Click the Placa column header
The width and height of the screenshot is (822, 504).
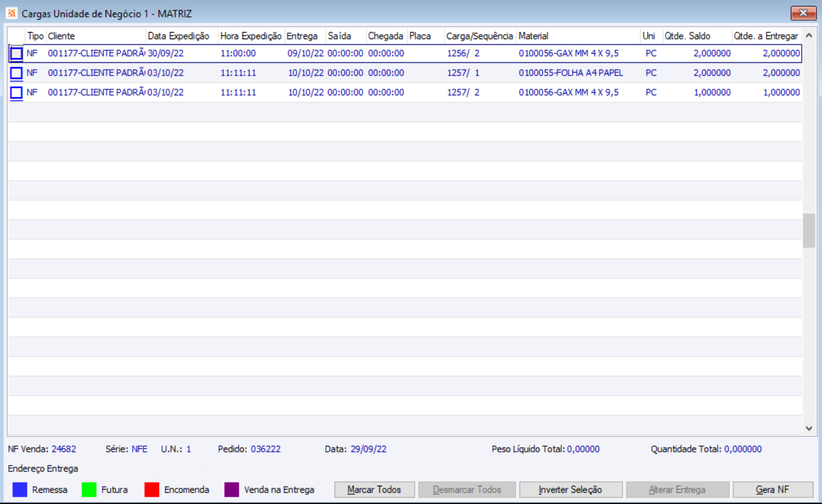(x=426, y=36)
